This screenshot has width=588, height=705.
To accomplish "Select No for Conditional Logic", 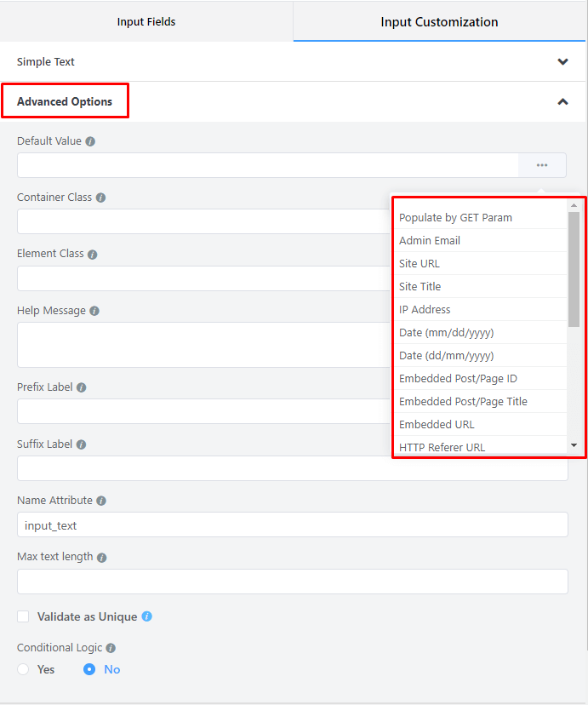I will [88, 669].
